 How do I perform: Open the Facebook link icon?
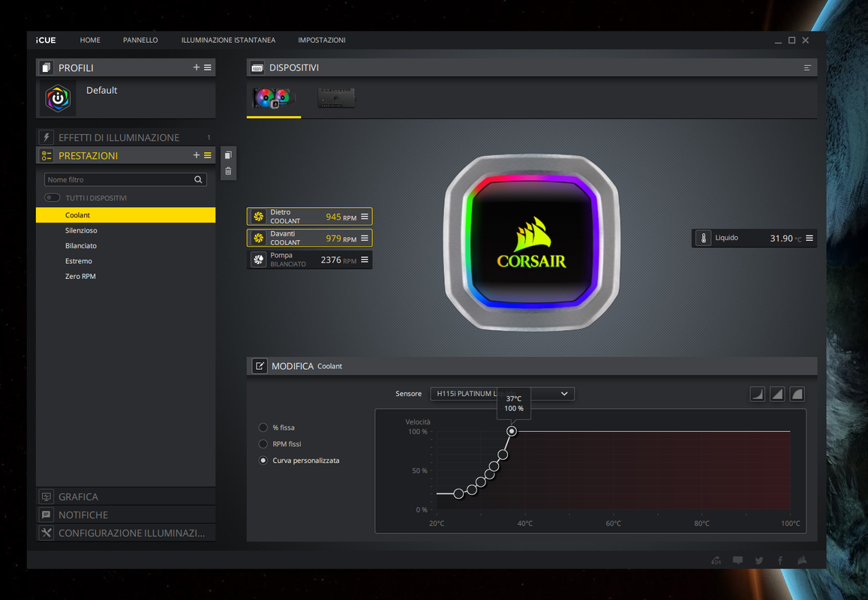[780, 561]
